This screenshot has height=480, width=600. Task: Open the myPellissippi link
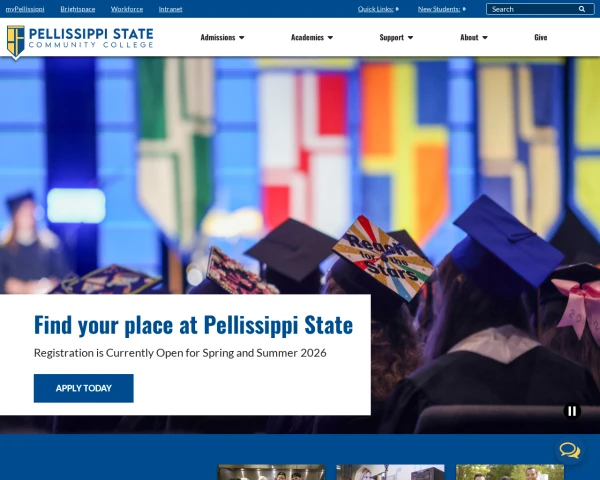[x=25, y=9]
